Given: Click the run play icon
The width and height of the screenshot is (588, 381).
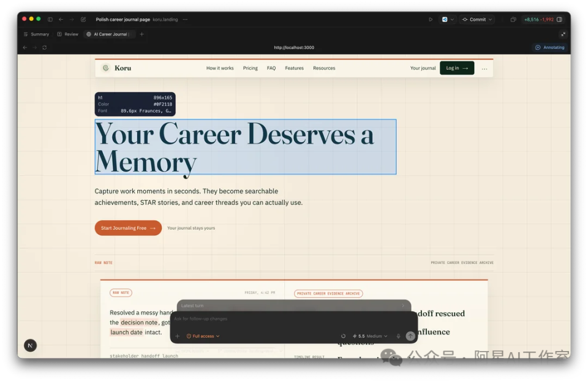Looking at the screenshot, I should [431, 20].
